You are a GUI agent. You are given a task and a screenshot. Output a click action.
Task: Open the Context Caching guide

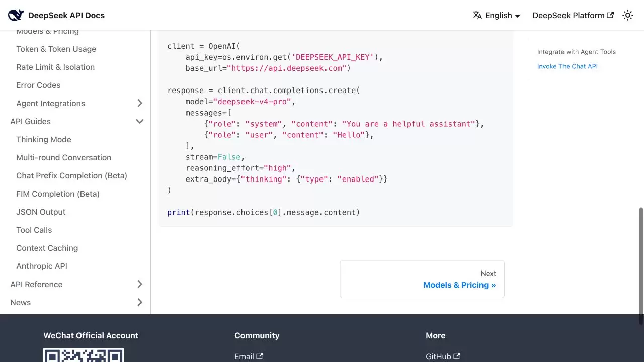pyautogui.click(x=47, y=248)
